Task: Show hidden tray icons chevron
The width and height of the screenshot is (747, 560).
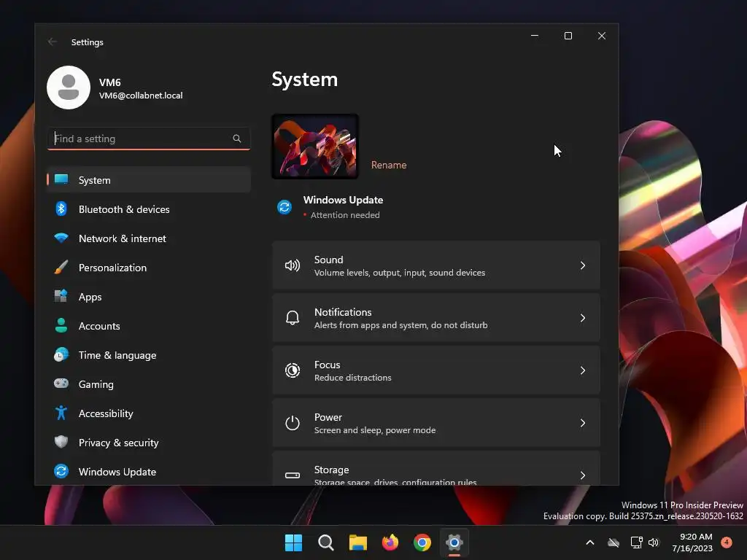Action: (589, 542)
